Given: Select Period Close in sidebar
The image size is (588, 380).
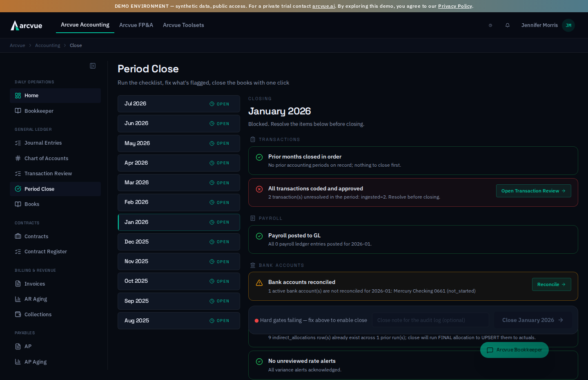Looking at the screenshot, I should point(55,189).
